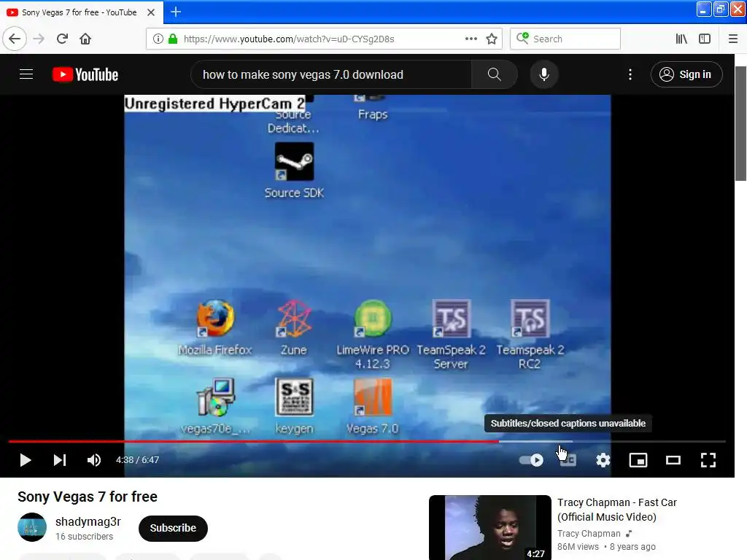Open page actions three-dot menu in address bar

[471, 39]
